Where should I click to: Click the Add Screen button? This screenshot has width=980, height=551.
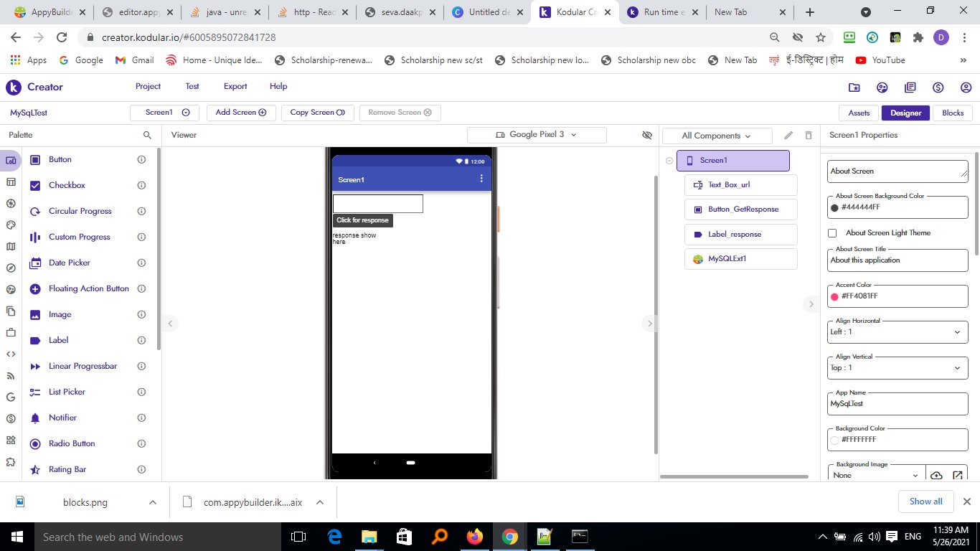pyautogui.click(x=241, y=113)
